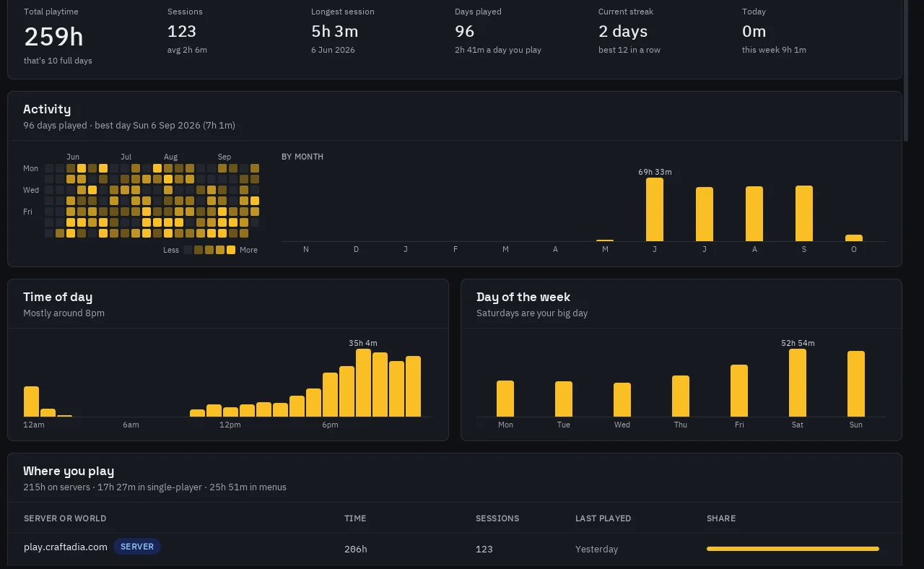Click the darkest legend swatch beside Less
Screen dimensions: 924x569
tap(188, 250)
